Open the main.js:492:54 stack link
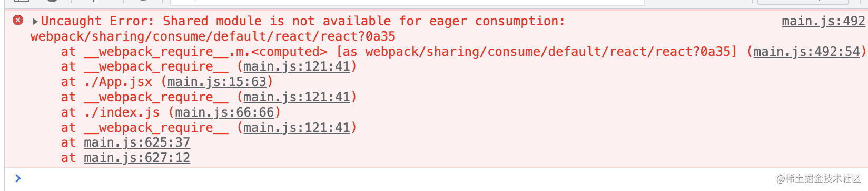This screenshot has width=868, height=191. click(x=807, y=52)
